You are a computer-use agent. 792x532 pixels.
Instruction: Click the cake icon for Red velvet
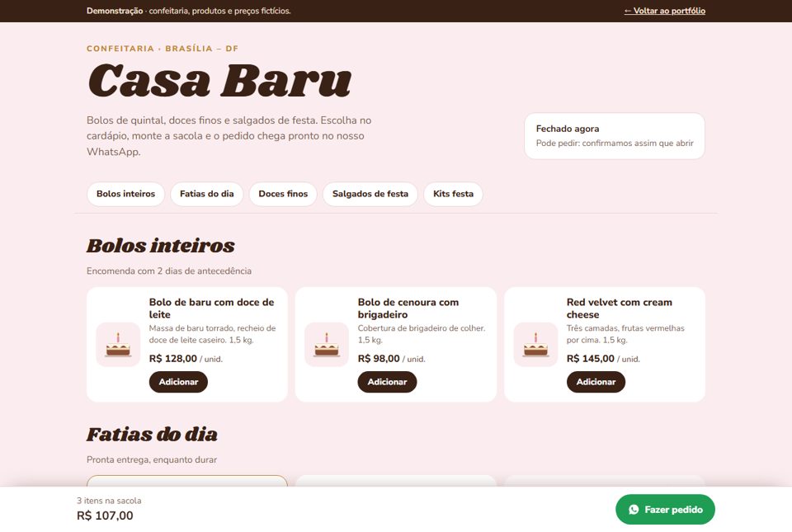pos(535,344)
